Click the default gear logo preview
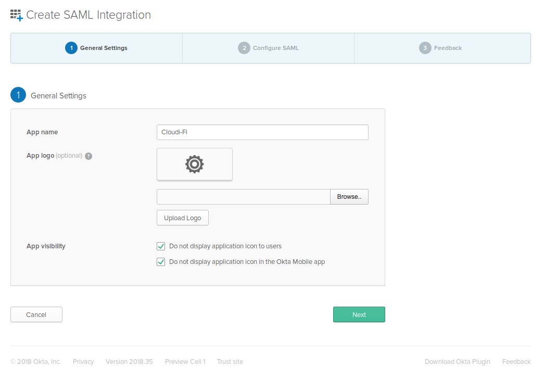 pyautogui.click(x=195, y=165)
